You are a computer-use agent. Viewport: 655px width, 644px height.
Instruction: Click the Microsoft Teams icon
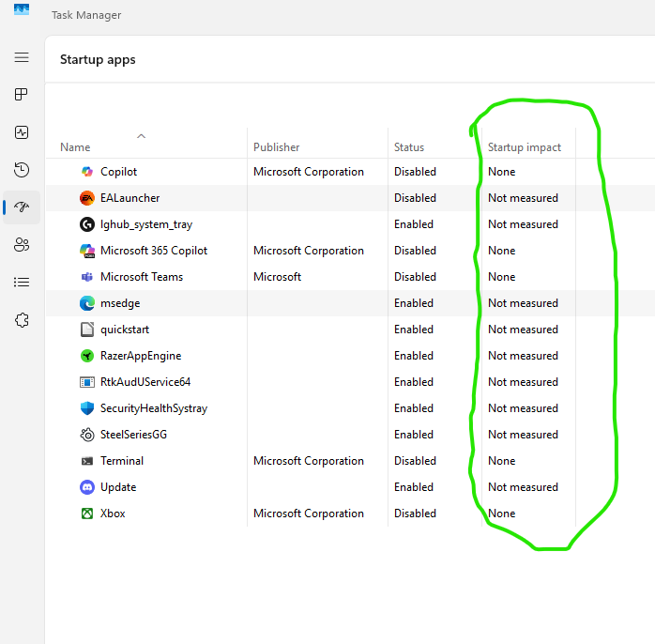coord(87,277)
